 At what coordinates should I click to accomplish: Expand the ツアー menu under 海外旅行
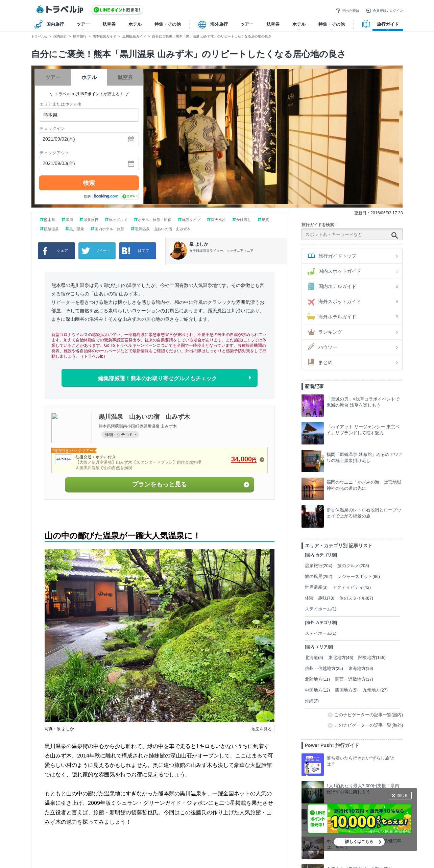coord(247,24)
